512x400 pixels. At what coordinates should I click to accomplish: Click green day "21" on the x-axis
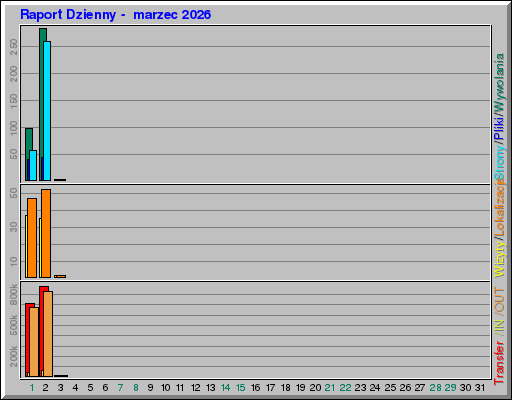(330, 388)
